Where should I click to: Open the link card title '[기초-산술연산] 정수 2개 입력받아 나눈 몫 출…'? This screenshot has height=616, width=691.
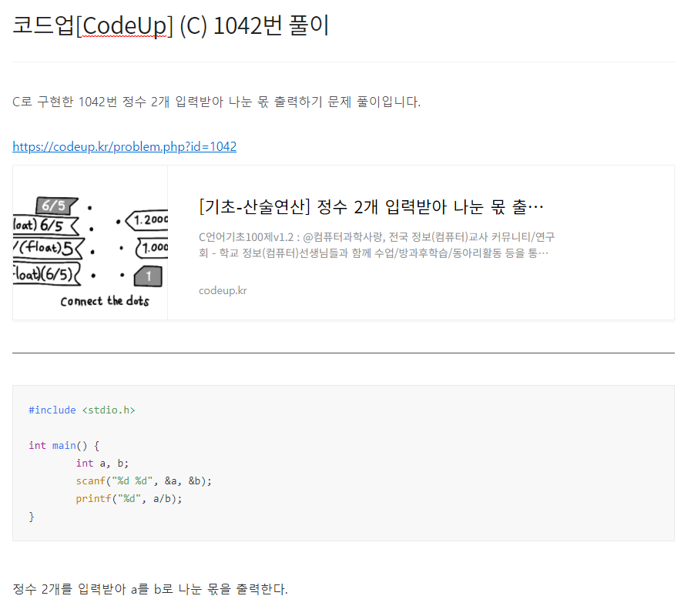(371, 206)
